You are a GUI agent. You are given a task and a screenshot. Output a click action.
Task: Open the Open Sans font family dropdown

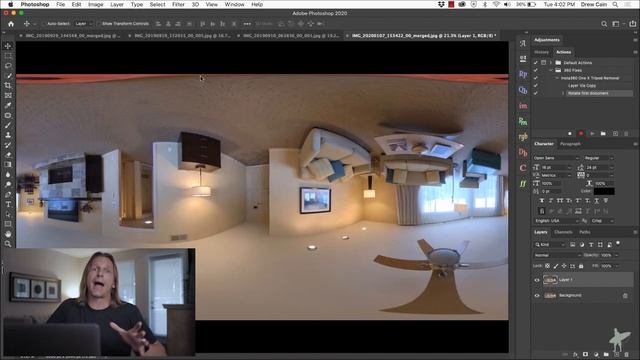[x=556, y=158]
